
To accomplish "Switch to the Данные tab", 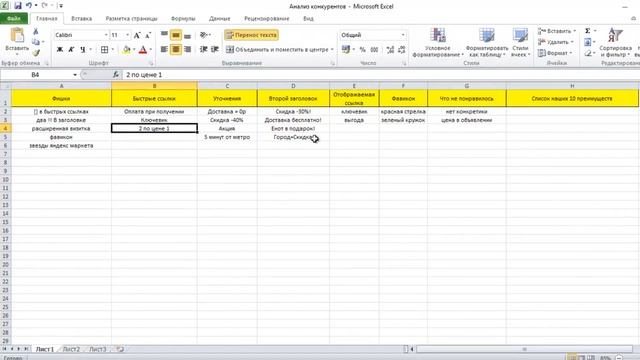I will (220, 18).
